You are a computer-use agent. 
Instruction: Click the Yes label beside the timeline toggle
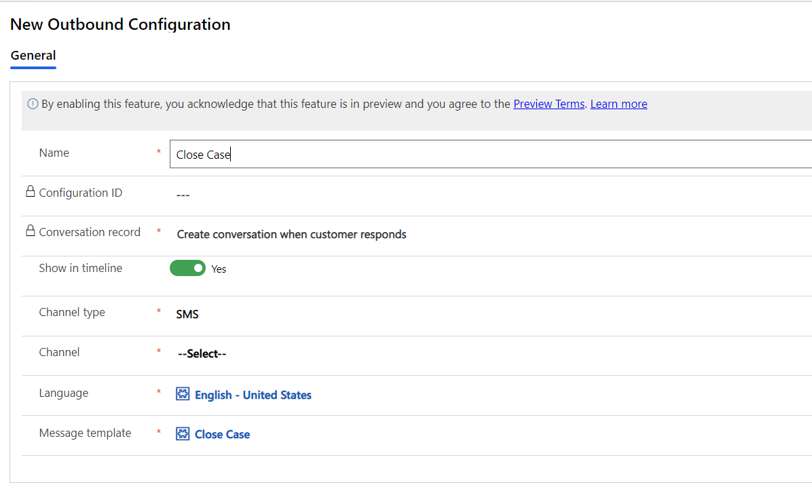tap(218, 269)
